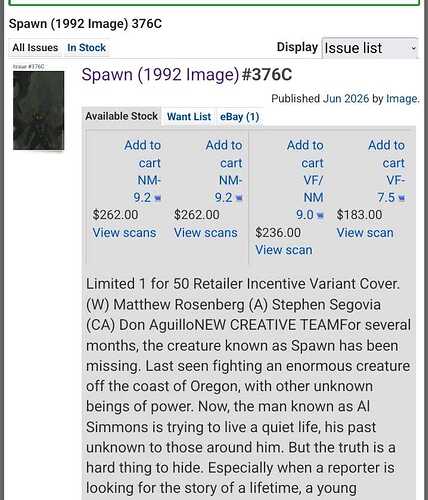Click cart icon beside VF- 7.5

[402, 198]
